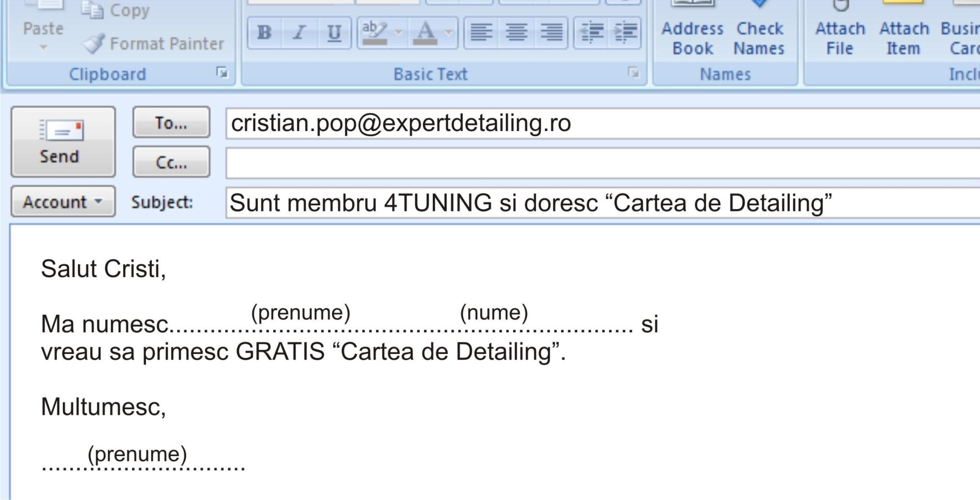The height and width of the screenshot is (500, 980).
Task: Open font color dropdown arrow
Action: pyautogui.click(x=449, y=33)
